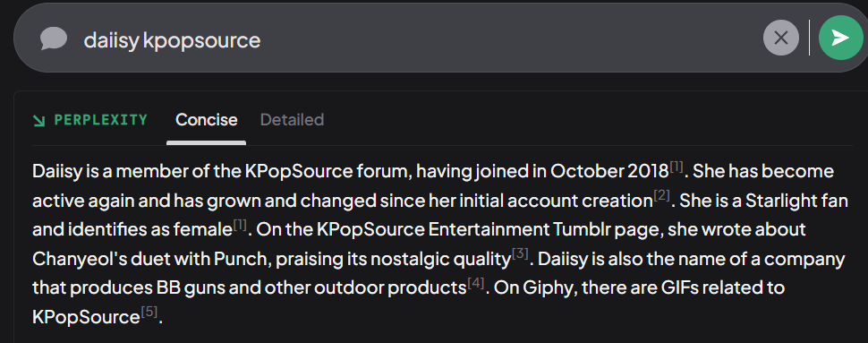Submit the search with green send arrow
The image size is (868, 343).
840,38
